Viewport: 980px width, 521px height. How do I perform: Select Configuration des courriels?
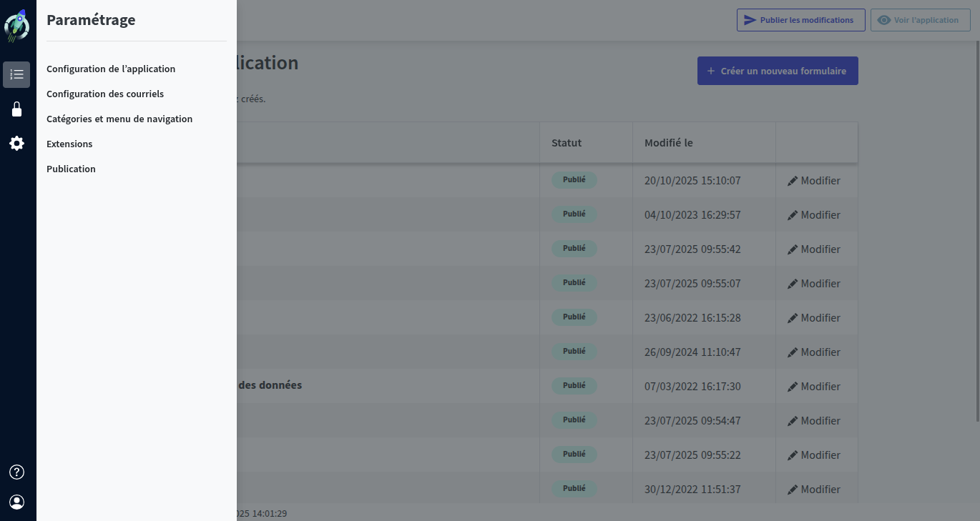pos(105,94)
